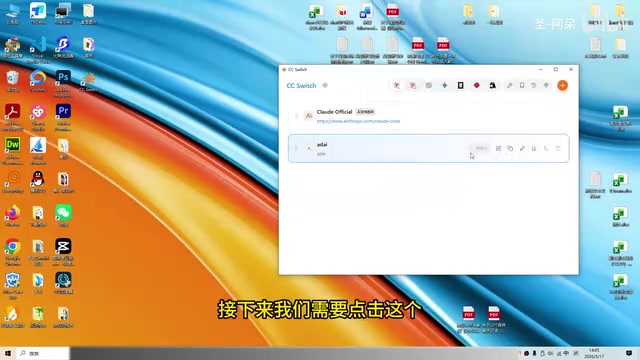The image size is (640, 360).
Task: Select the blue Gemini sparkle app icon
Action: (x=444, y=85)
